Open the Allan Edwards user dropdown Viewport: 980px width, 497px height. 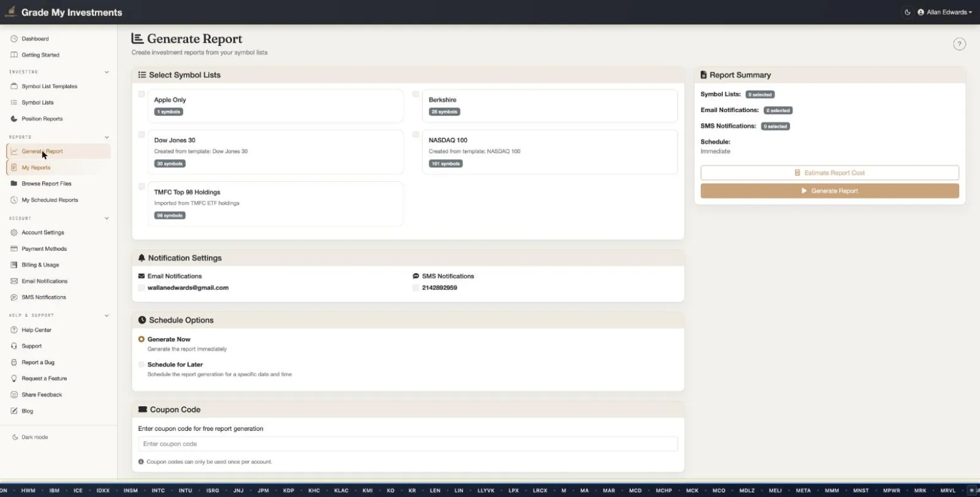[944, 12]
